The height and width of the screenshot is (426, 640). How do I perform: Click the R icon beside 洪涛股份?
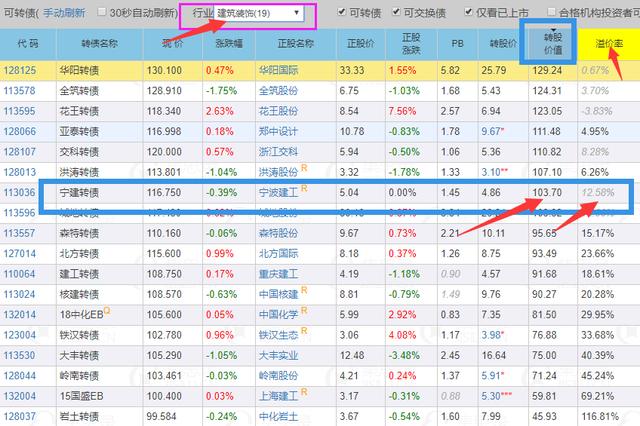point(304,168)
